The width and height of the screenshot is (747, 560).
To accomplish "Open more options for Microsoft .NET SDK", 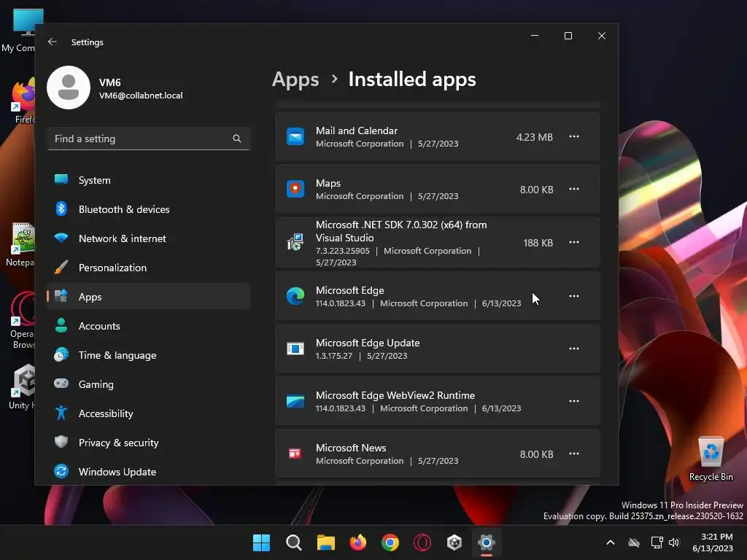I will point(574,242).
